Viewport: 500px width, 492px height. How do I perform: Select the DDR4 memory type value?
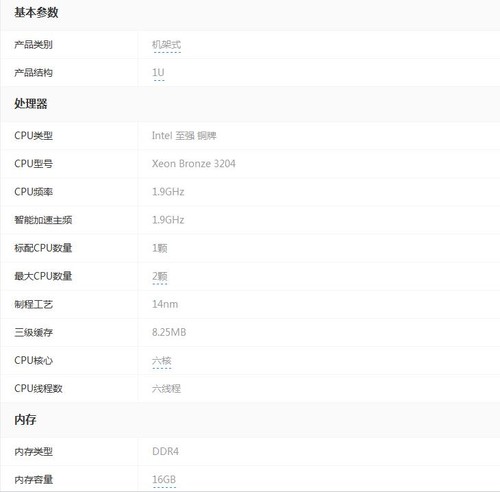pyautogui.click(x=165, y=451)
